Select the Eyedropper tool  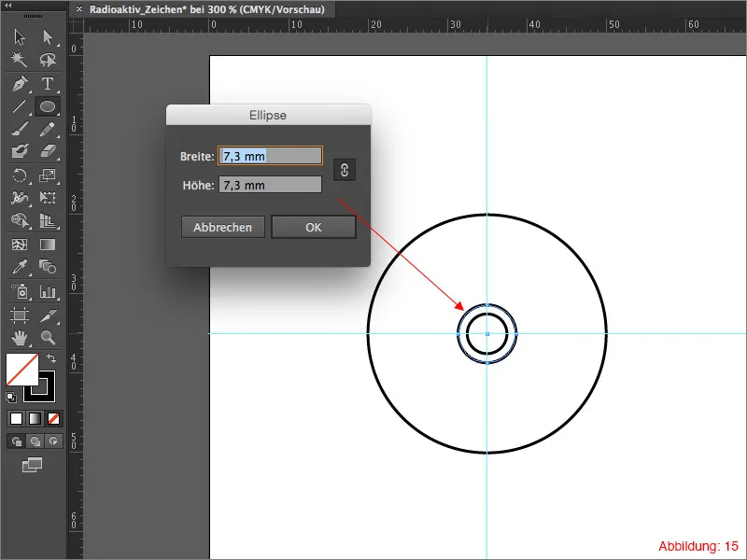[x=20, y=267]
